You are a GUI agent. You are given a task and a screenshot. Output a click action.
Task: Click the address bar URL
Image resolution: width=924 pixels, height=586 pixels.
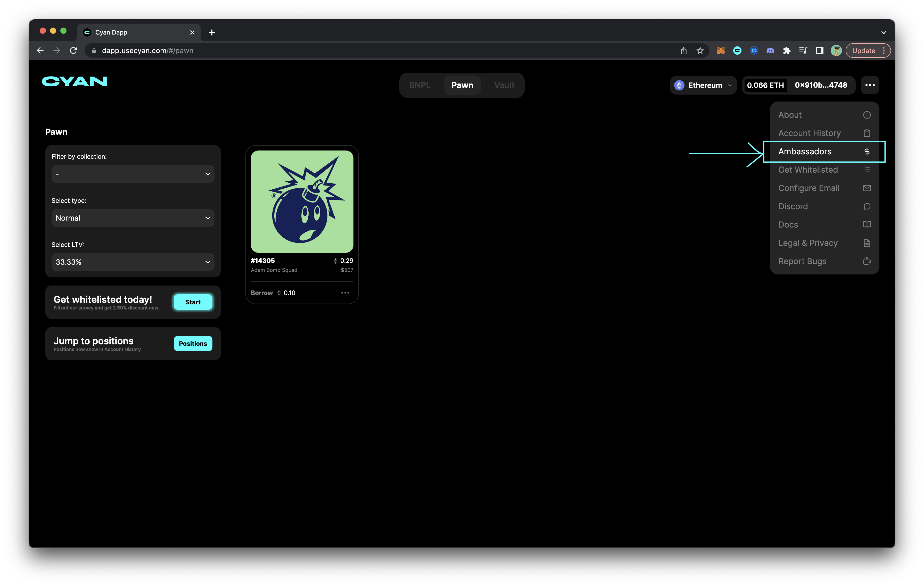[147, 51]
